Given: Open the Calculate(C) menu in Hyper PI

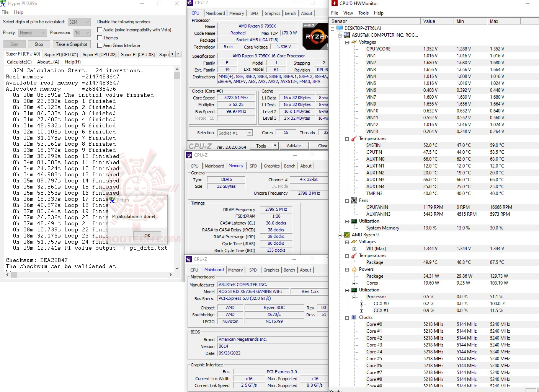Looking at the screenshot, I should tap(19, 62).
